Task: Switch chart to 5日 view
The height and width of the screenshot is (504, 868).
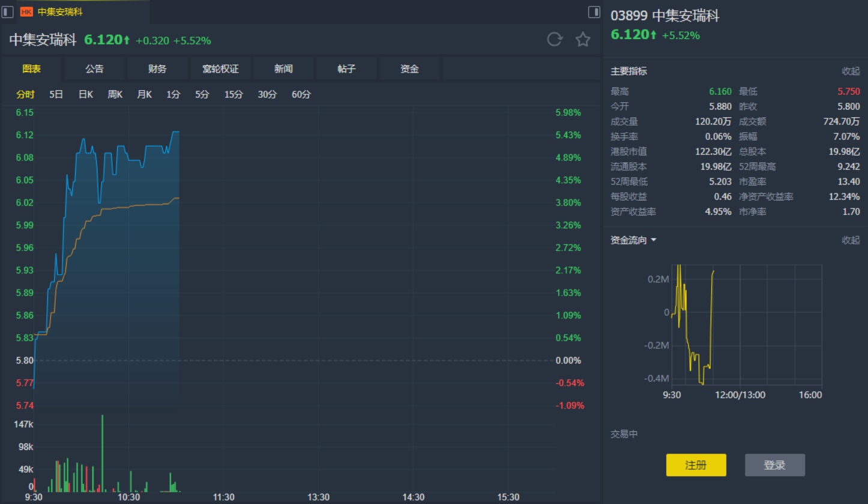Action: click(56, 94)
